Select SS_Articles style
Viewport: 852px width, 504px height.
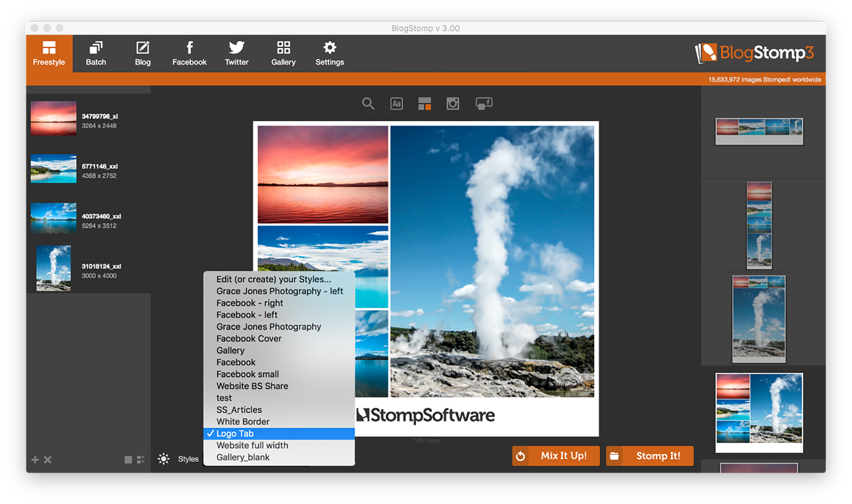(279, 409)
